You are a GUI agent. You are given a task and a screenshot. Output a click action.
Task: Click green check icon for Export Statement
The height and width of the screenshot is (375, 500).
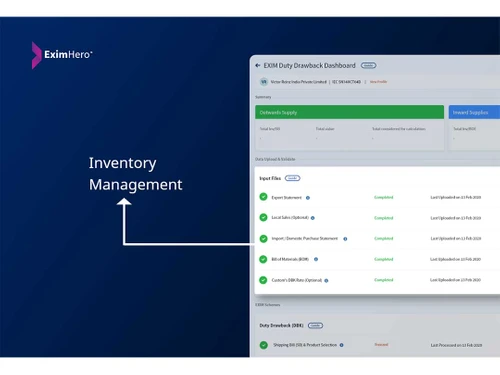click(263, 197)
